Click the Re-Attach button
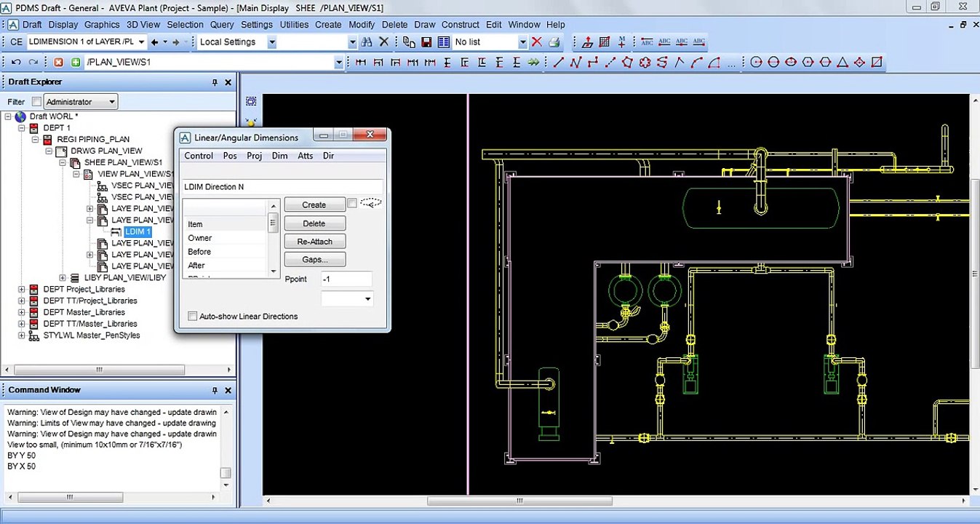This screenshot has width=980, height=524. click(314, 241)
